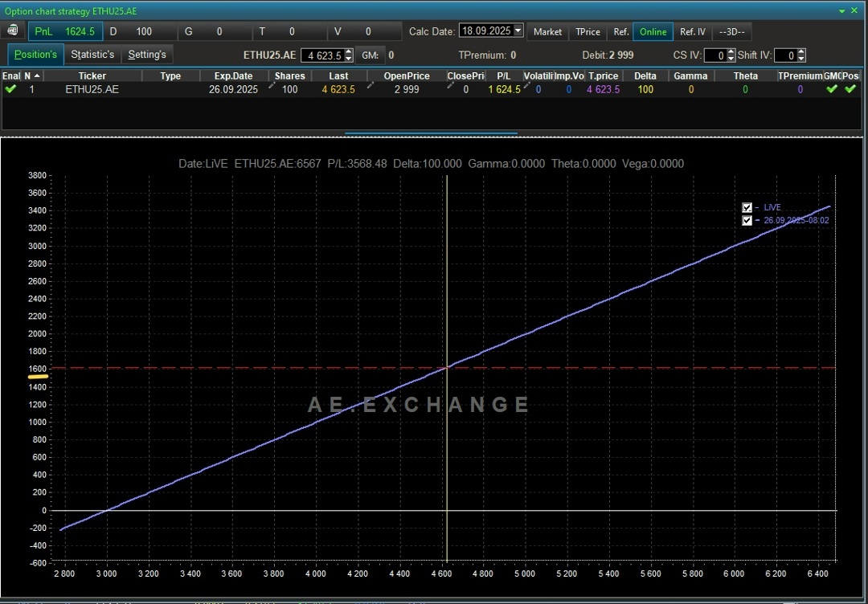Click the pencil edit icon next to ClosePri

pyautogui.click(x=450, y=86)
